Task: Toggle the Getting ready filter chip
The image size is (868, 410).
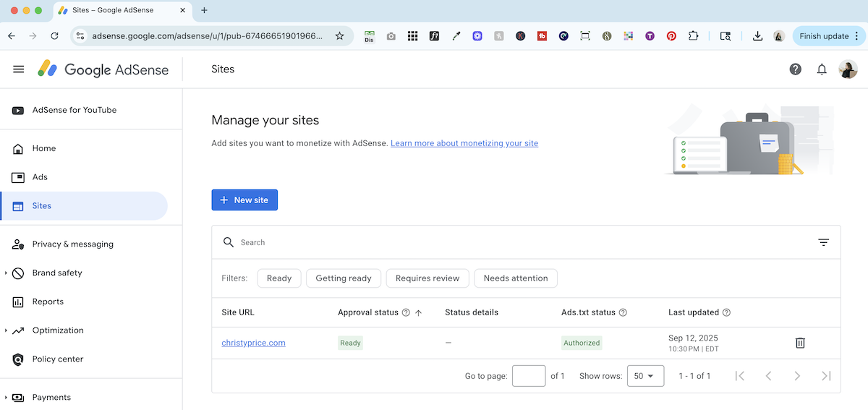Action: [344, 278]
